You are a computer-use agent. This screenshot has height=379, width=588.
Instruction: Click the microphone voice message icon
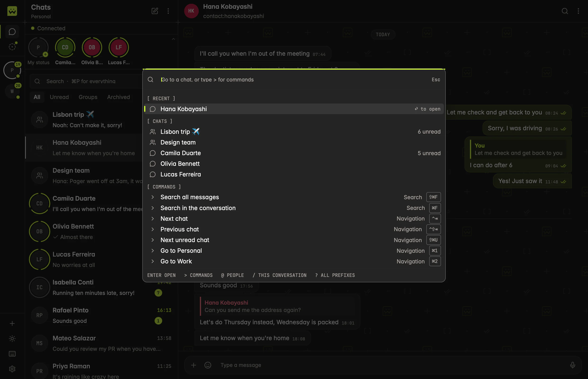coord(573,365)
